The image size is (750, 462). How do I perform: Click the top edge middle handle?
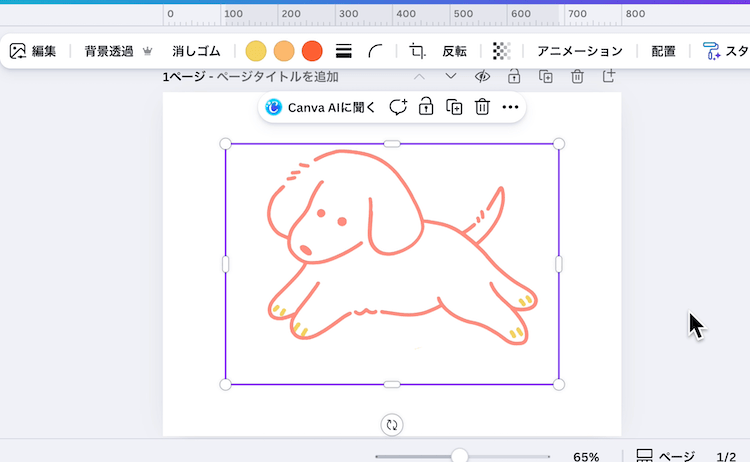392,144
